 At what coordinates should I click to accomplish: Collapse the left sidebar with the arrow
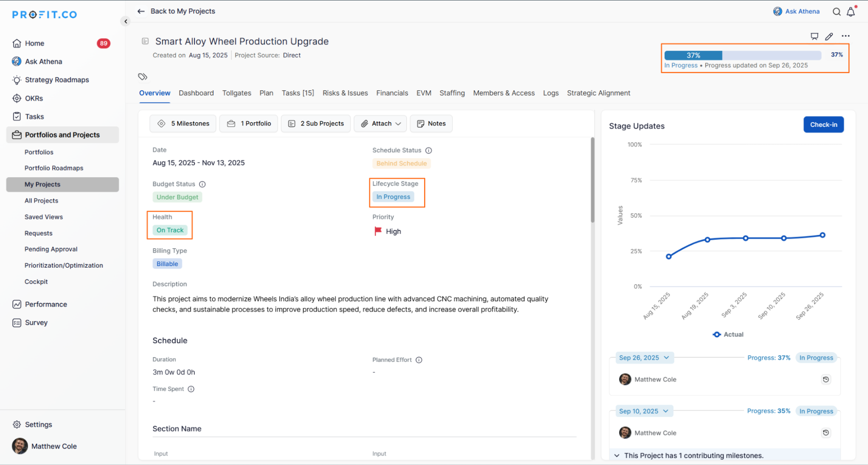pos(125,21)
